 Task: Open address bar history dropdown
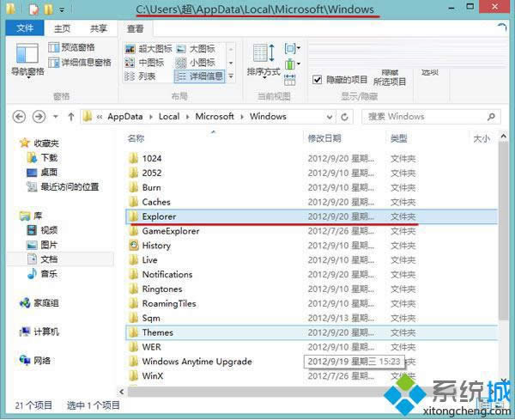tap(330, 117)
